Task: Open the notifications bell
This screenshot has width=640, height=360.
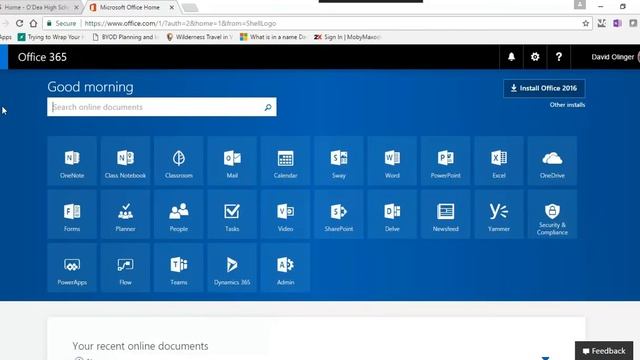Action: coord(511,57)
